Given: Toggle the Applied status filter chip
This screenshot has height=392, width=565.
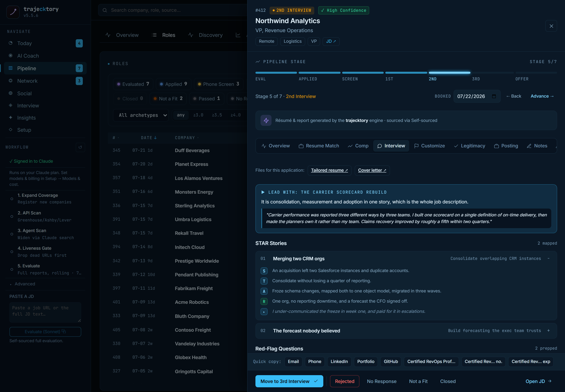Looking at the screenshot, I should [x=174, y=84].
